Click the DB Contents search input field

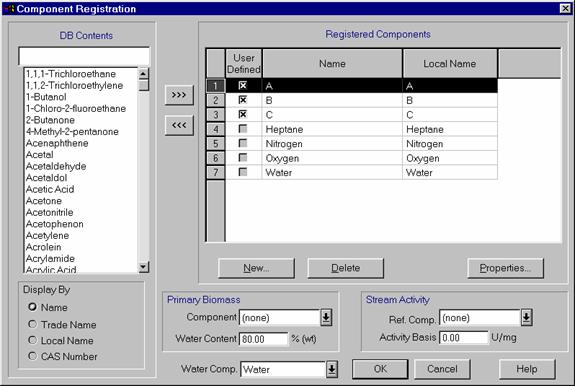(x=84, y=56)
